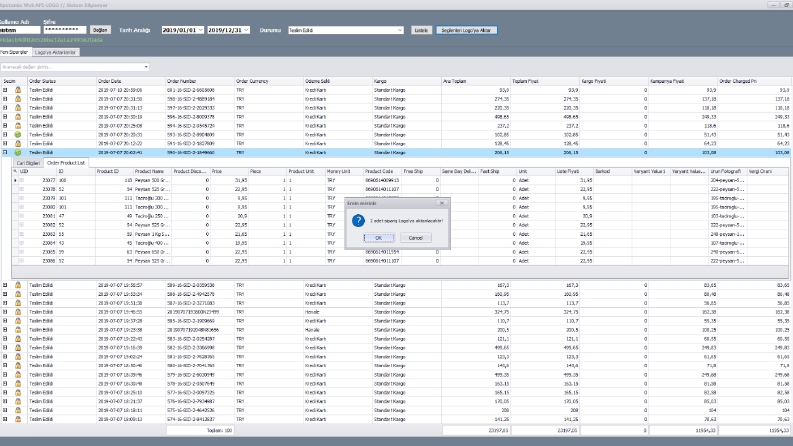
Task: Click the lock icon in the 19:29:58 order row
Action: click(x=18, y=330)
